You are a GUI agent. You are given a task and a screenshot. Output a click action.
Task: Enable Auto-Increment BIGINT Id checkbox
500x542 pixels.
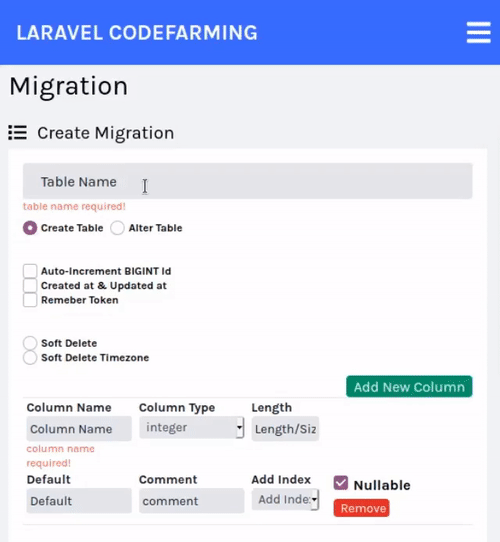[x=30, y=271]
